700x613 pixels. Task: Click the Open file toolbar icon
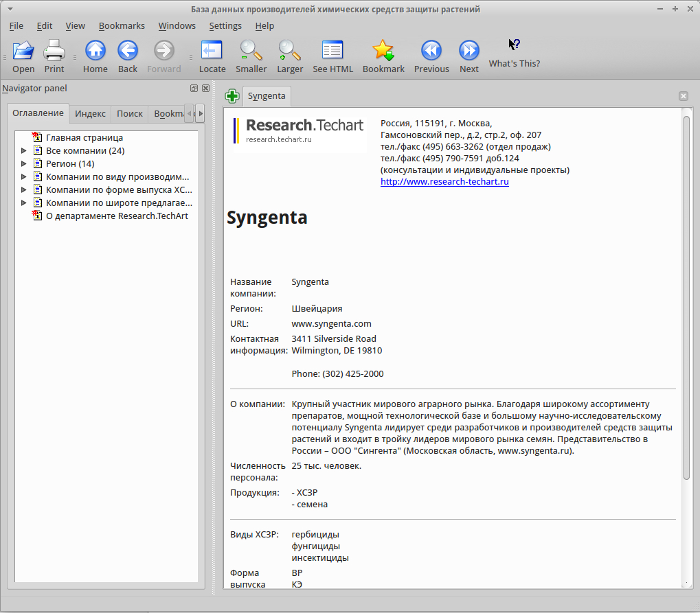[x=23, y=50]
